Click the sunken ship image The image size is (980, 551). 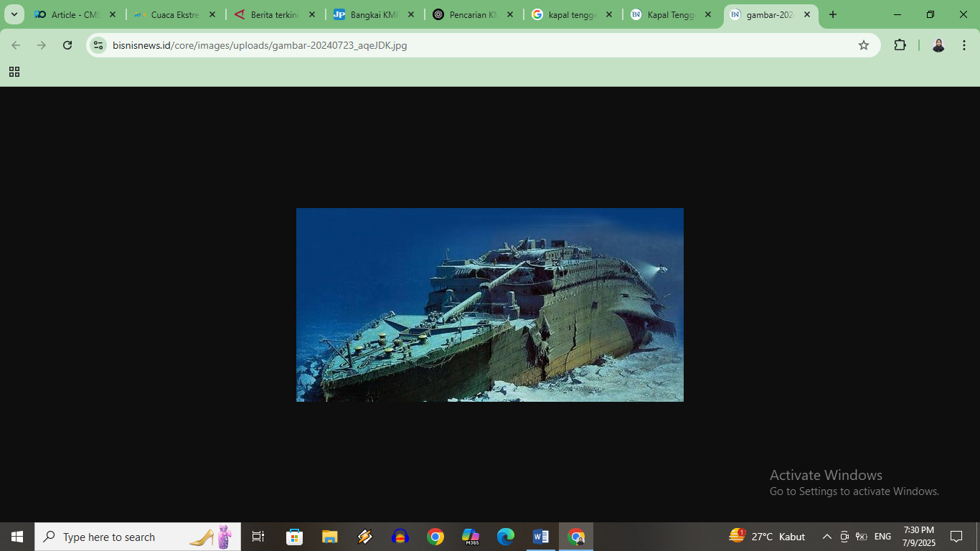point(490,305)
